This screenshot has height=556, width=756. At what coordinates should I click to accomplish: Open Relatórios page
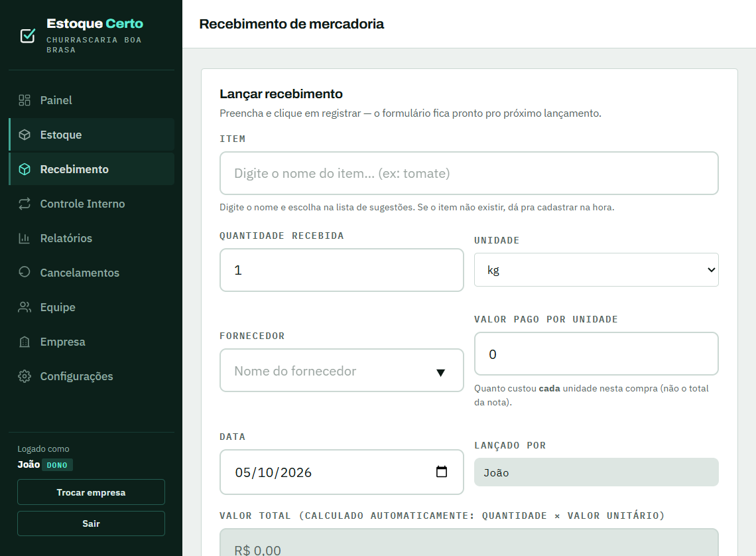(x=92, y=238)
